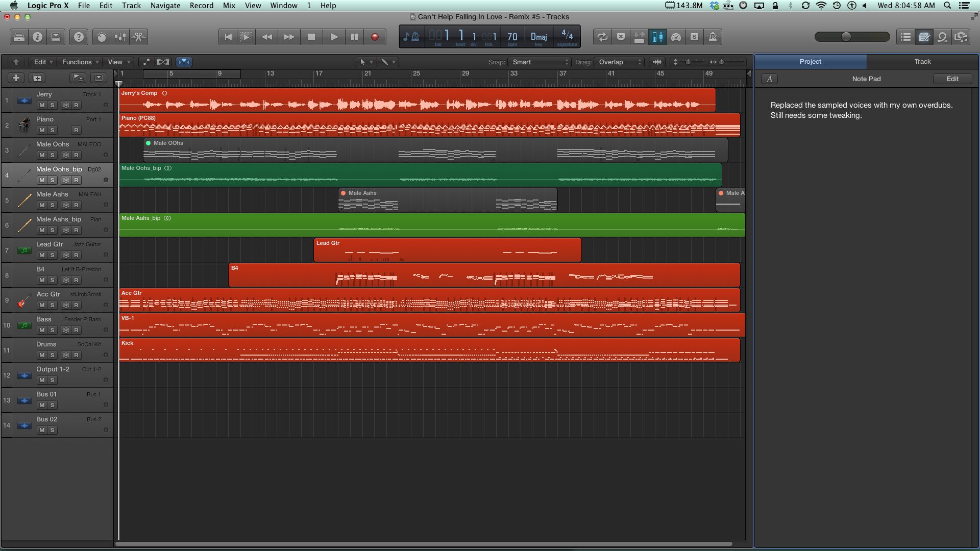Go to beginning of project
Image resolution: width=980 pixels, height=551 pixels.
point(228,37)
